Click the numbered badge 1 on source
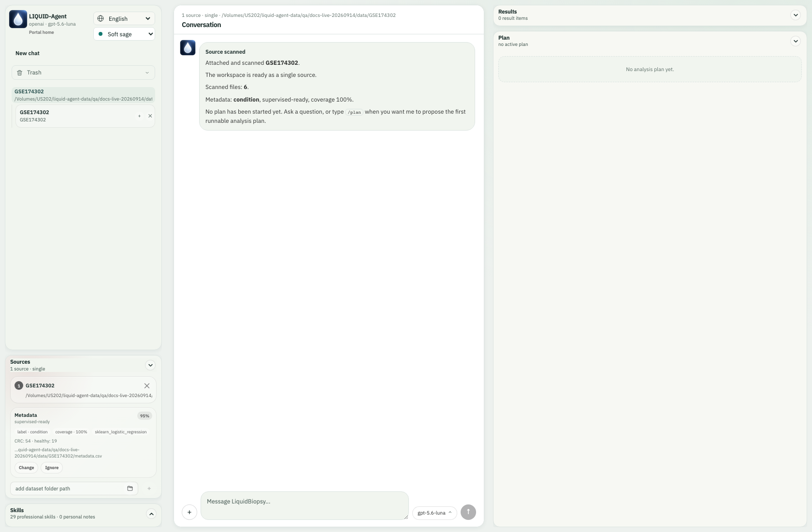Viewport: 812px width, 532px height. [x=19, y=385]
